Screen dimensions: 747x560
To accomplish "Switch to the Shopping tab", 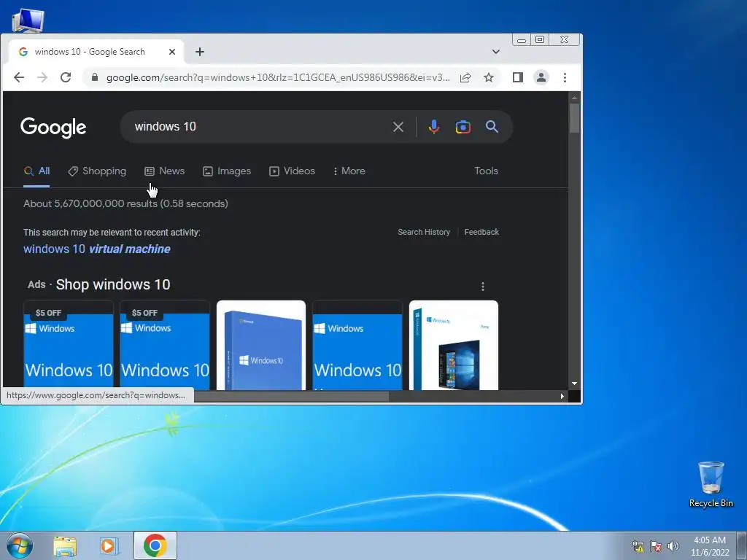I will 97,171.
